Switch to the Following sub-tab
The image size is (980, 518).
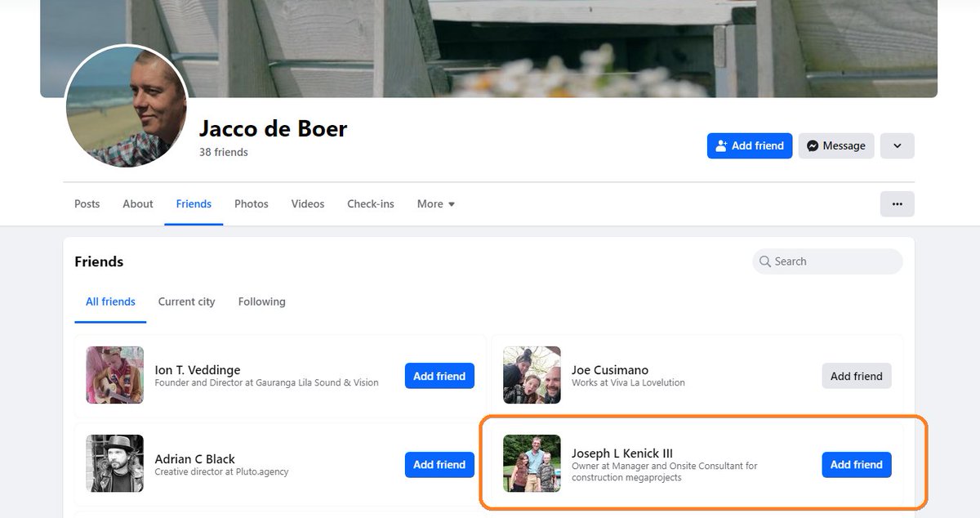pyautogui.click(x=261, y=301)
